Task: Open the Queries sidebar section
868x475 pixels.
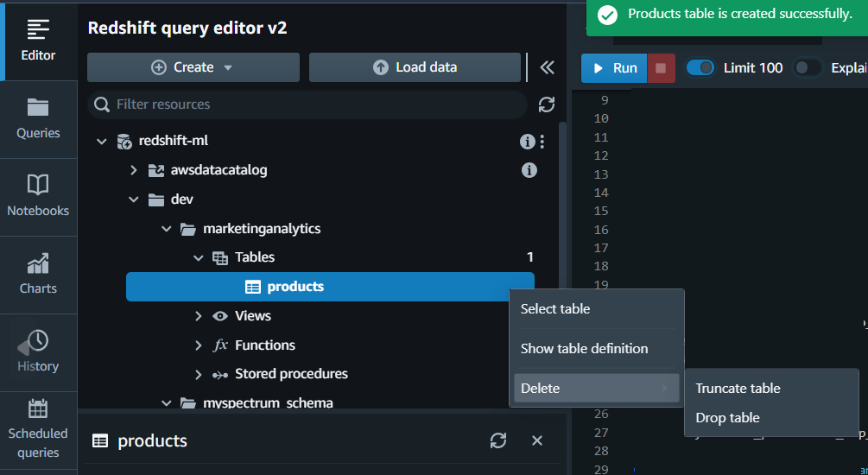Action: click(38, 119)
